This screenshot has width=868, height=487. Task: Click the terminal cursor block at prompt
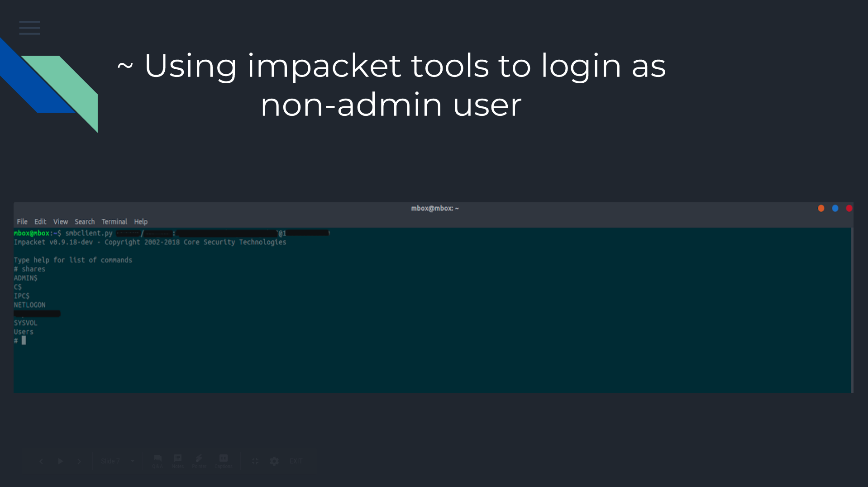24,340
